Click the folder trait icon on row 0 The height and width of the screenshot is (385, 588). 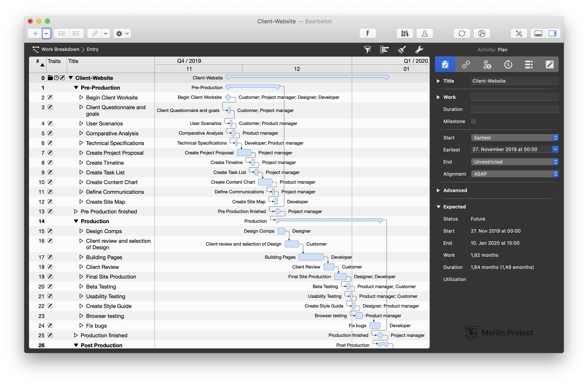click(50, 78)
